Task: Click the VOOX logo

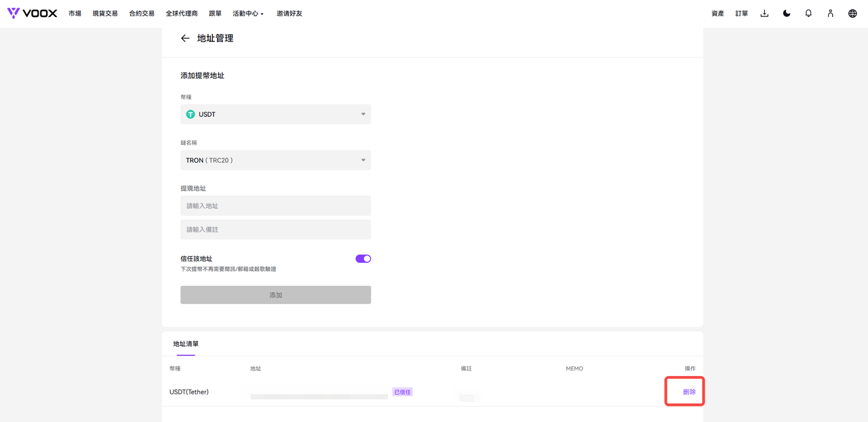Action: pyautogui.click(x=32, y=13)
